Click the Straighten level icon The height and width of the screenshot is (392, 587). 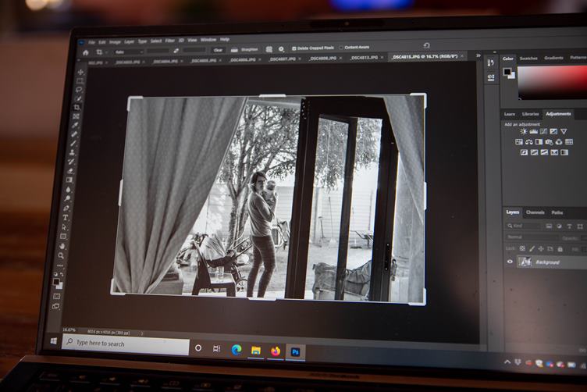[234, 50]
